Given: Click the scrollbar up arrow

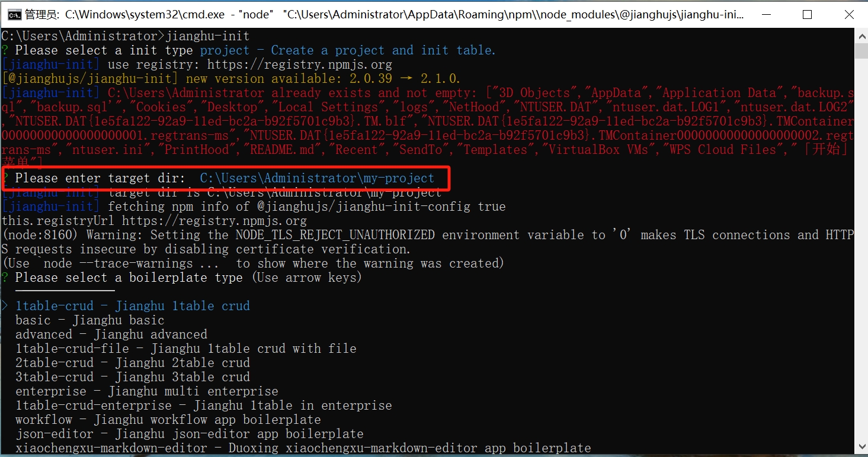Looking at the screenshot, I should pos(861,36).
